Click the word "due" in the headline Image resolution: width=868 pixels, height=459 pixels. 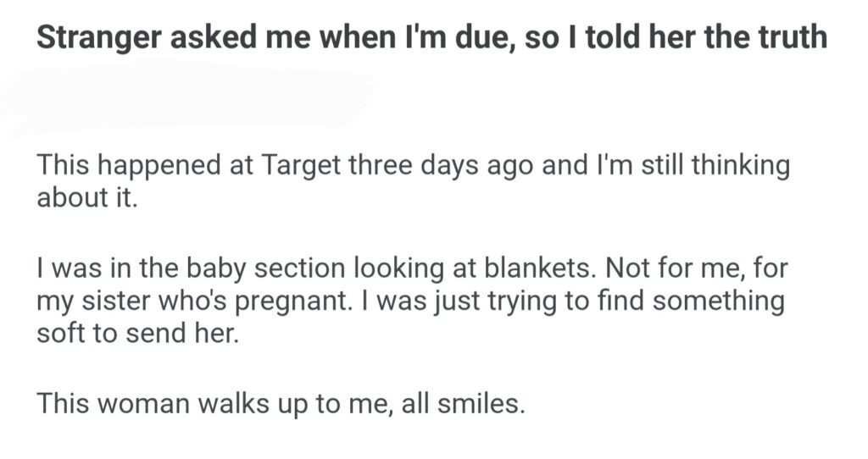tap(475, 40)
